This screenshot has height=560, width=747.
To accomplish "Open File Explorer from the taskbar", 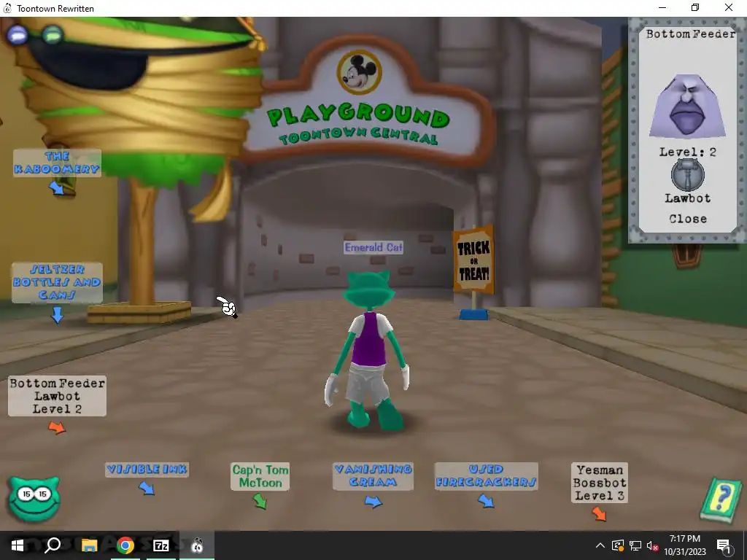I will [x=89, y=545].
